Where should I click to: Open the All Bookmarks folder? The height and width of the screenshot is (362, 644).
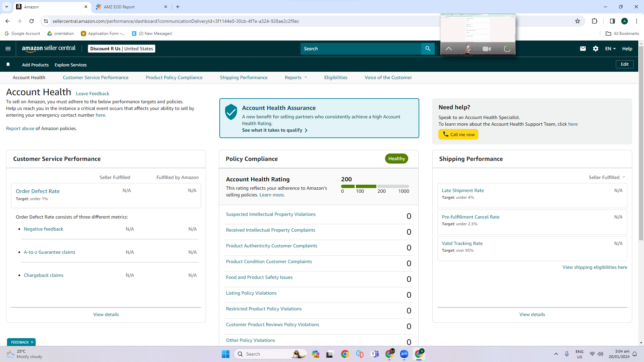click(623, 34)
